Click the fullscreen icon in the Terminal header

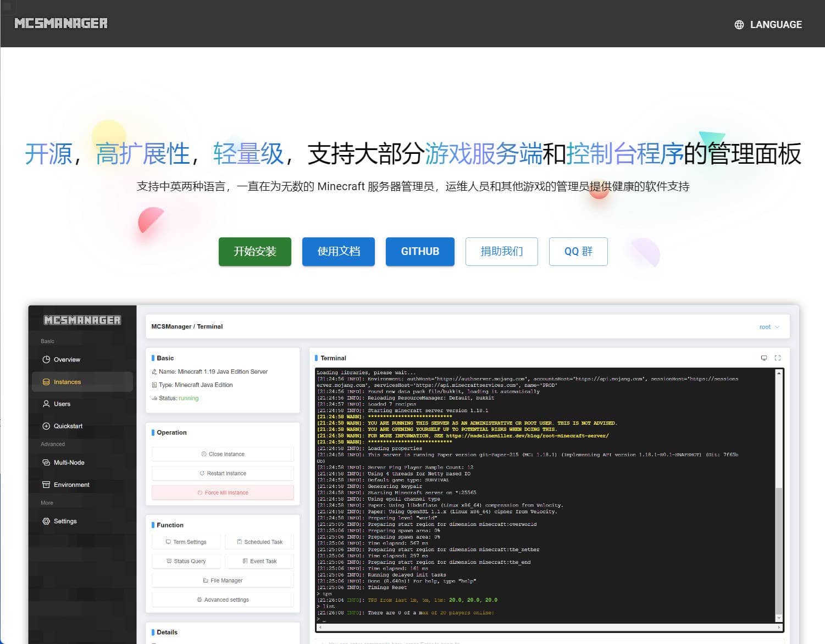pyautogui.click(x=778, y=358)
